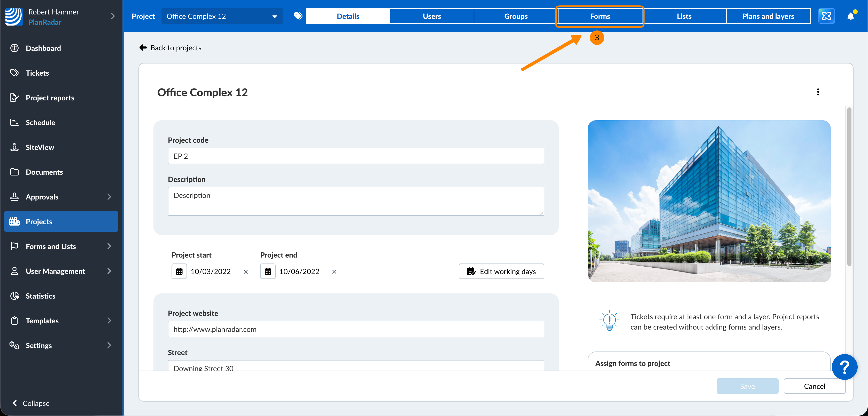The image size is (868, 416).
Task: Expand the Approvals sidebar section
Action: click(x=109, y=197)
